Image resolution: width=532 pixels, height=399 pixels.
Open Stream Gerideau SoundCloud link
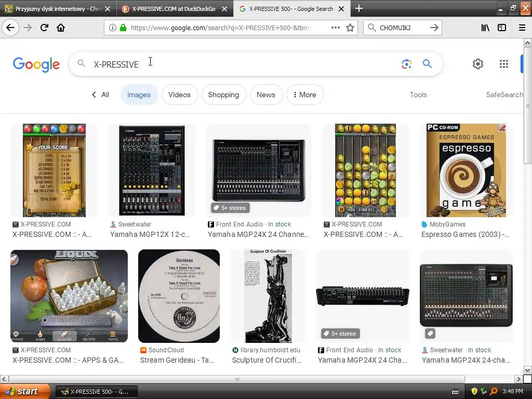(177, 360)
